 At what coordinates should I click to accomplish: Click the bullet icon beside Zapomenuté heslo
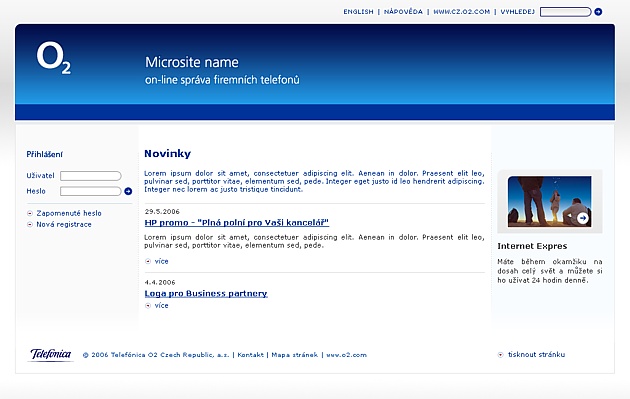click(x=30, y=213)
